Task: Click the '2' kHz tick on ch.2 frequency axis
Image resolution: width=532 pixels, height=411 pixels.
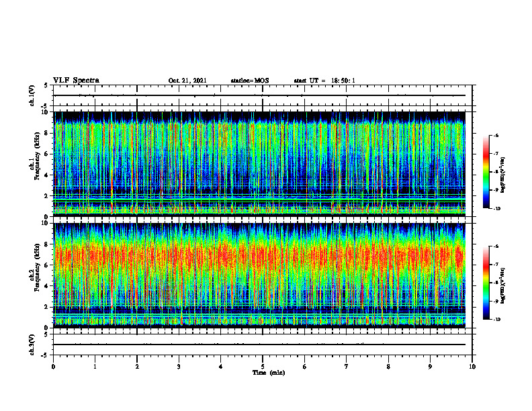Action: pyautogui.click(x=47, y=307)
